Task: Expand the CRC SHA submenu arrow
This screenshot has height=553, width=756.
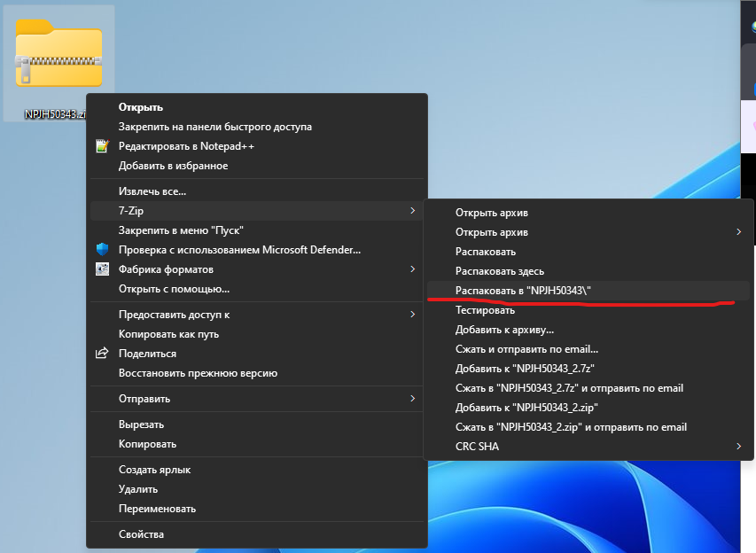Action: tap(738, 447)
